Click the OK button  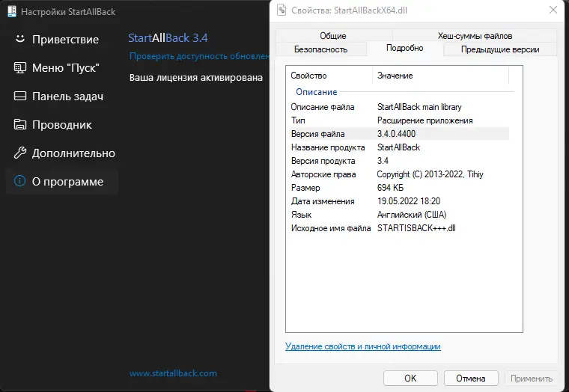[x=410, y=379]
